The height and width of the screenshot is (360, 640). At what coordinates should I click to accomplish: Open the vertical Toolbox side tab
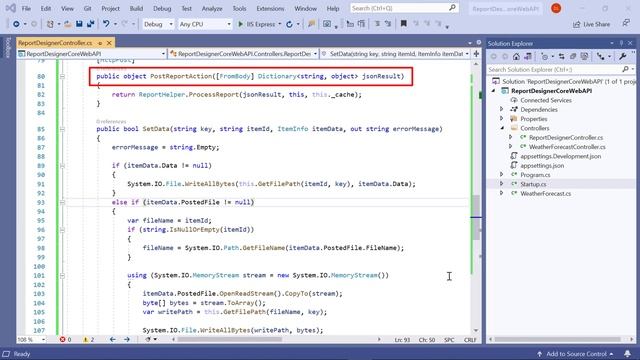7,47
